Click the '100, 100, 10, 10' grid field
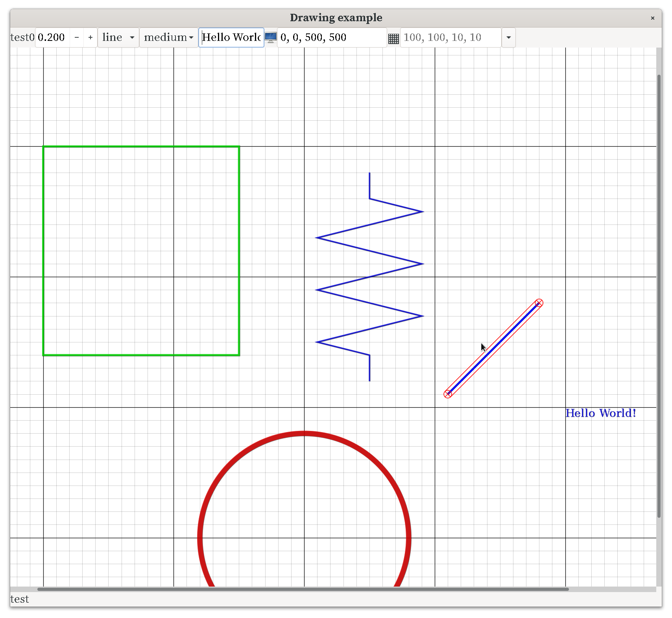This screenshot has height=618, width=672. [450, 37]
